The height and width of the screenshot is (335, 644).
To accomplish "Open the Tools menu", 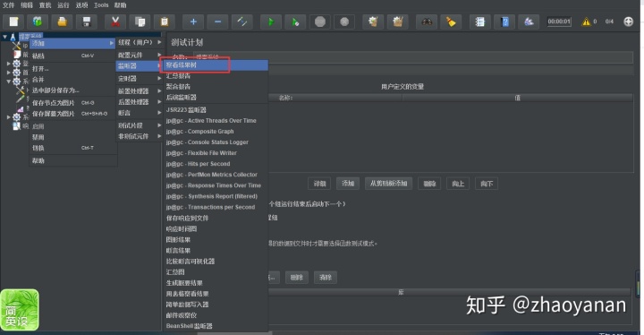I will (101, 5).
